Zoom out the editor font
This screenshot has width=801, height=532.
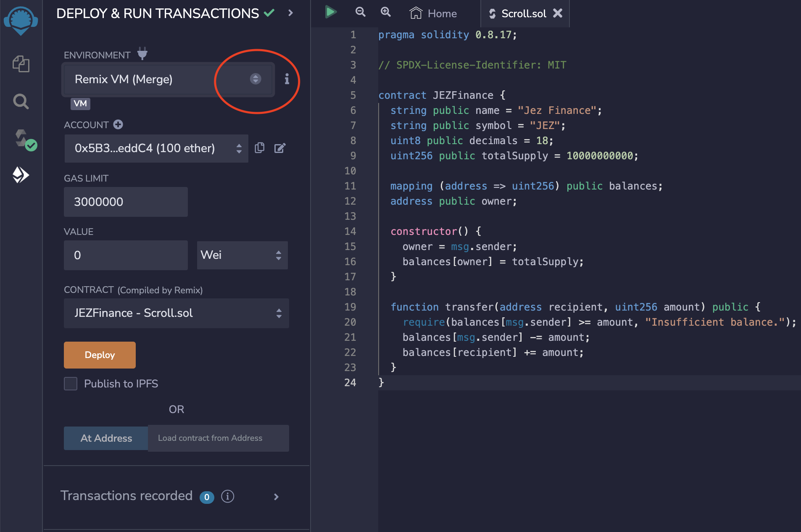pos(360,12)
